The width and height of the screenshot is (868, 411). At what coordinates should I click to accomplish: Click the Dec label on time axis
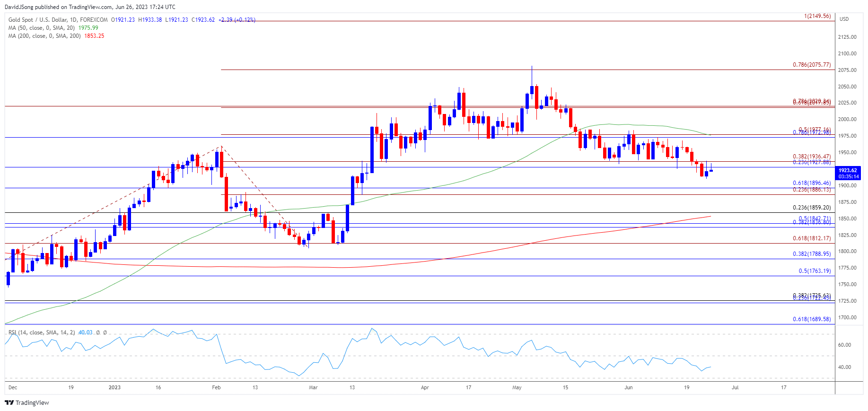[13, 387]
